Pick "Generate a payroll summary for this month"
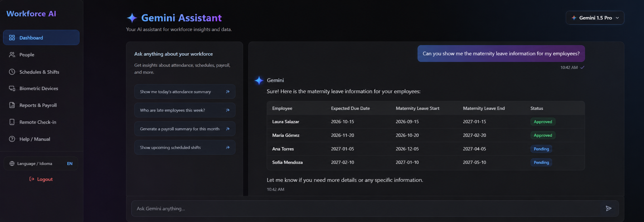 pyautogui.click(x=185, y=129)
